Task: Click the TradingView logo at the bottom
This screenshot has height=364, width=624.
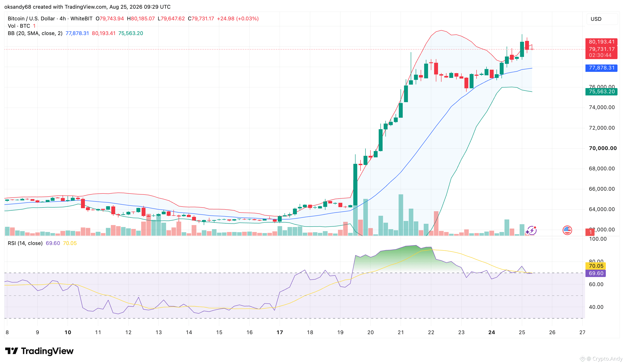Action: (39, 351)
